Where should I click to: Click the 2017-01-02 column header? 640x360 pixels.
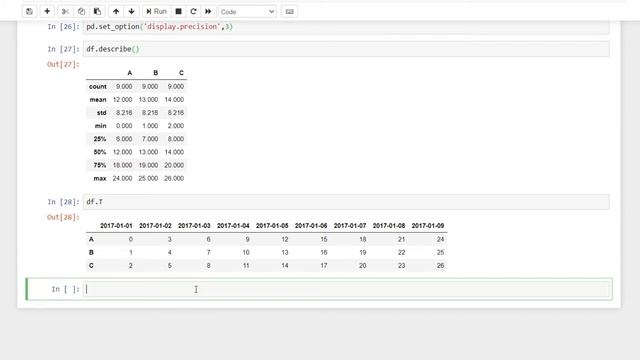pos(155,226)
